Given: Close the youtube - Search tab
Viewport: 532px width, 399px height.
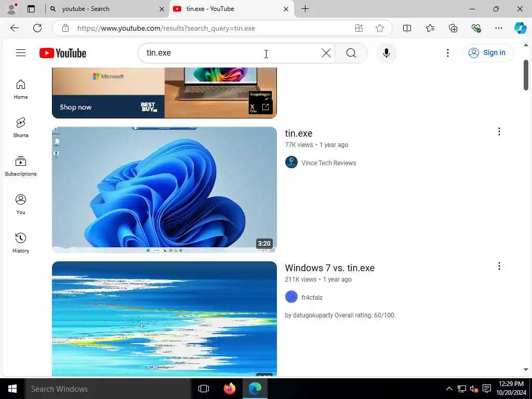Looking at the screenshot, I should point(162,9).
